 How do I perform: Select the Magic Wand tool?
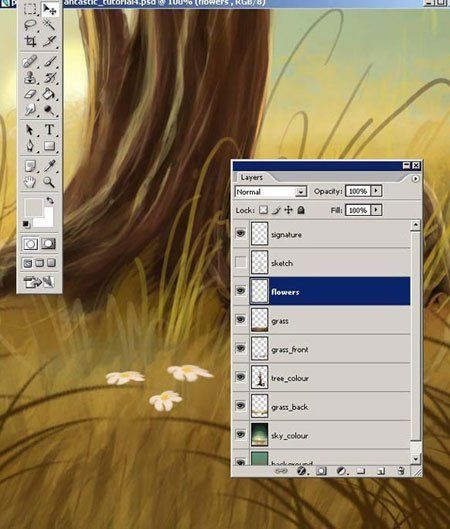[49, 25]
